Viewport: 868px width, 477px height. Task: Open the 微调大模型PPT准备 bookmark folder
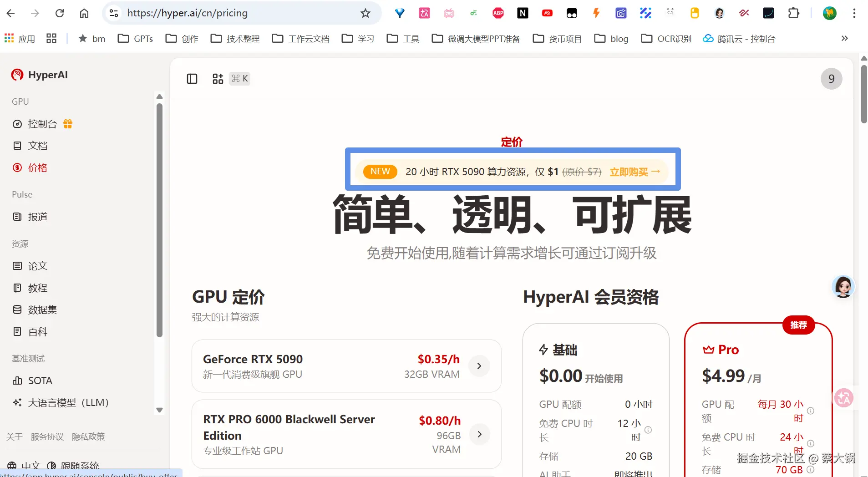pos(476,39)
